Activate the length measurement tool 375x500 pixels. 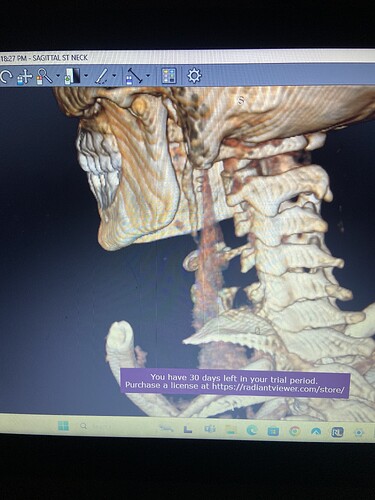pyautogui.click(x=134, y=76)
